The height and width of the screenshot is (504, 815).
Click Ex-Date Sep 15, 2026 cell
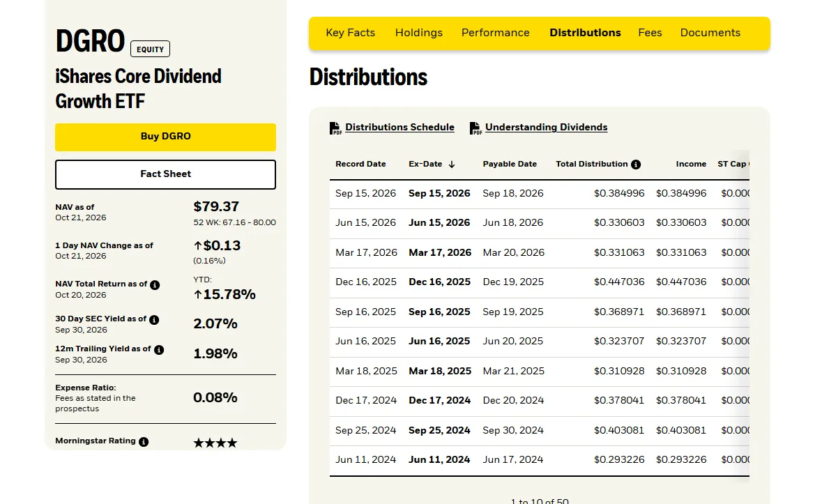[439, 193]
